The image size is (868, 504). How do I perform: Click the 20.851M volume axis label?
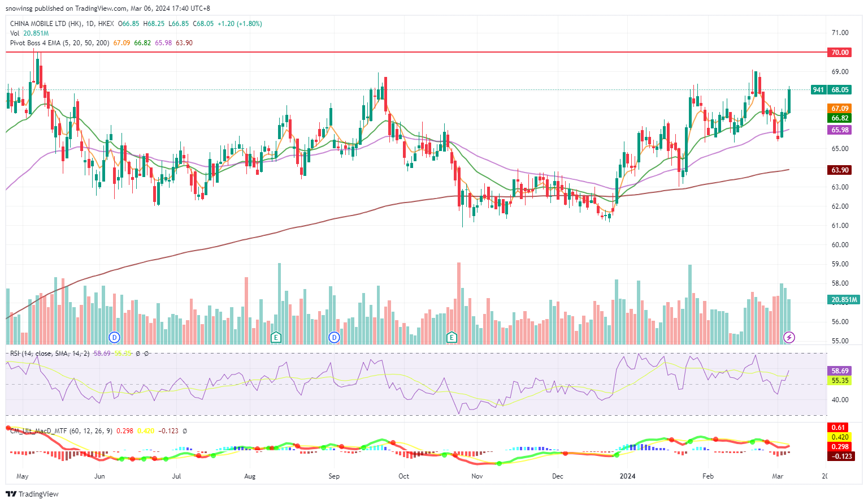[844, 299]
